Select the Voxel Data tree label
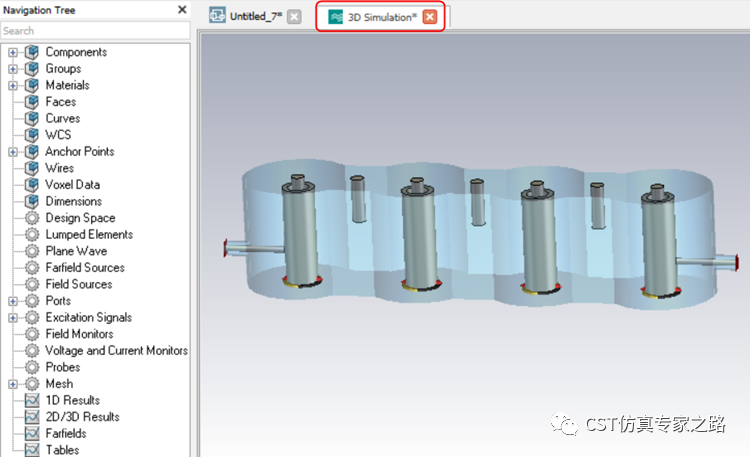This screenshot has width=750, height=457. [x=73, y=185]
